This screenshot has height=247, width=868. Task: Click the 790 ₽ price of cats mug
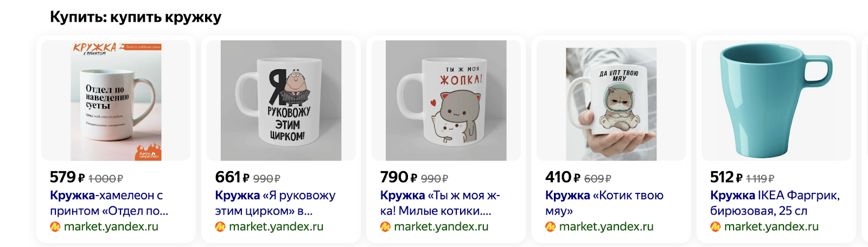click(x=399, y=177)
